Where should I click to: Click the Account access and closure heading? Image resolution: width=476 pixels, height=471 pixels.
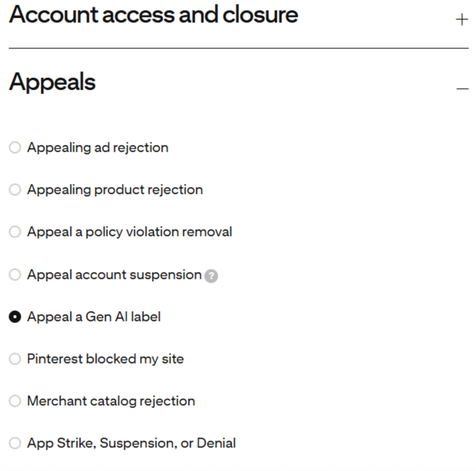pos(153,15)
